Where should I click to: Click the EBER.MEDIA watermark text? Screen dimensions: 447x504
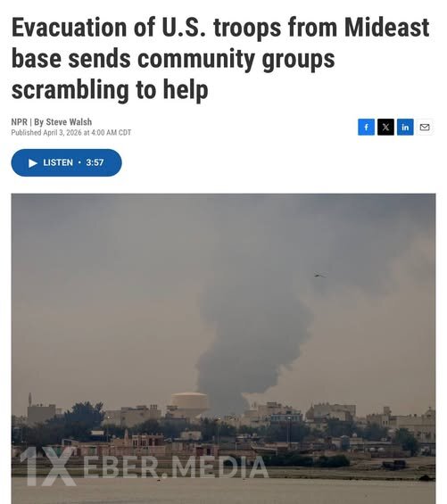point(176,467)
